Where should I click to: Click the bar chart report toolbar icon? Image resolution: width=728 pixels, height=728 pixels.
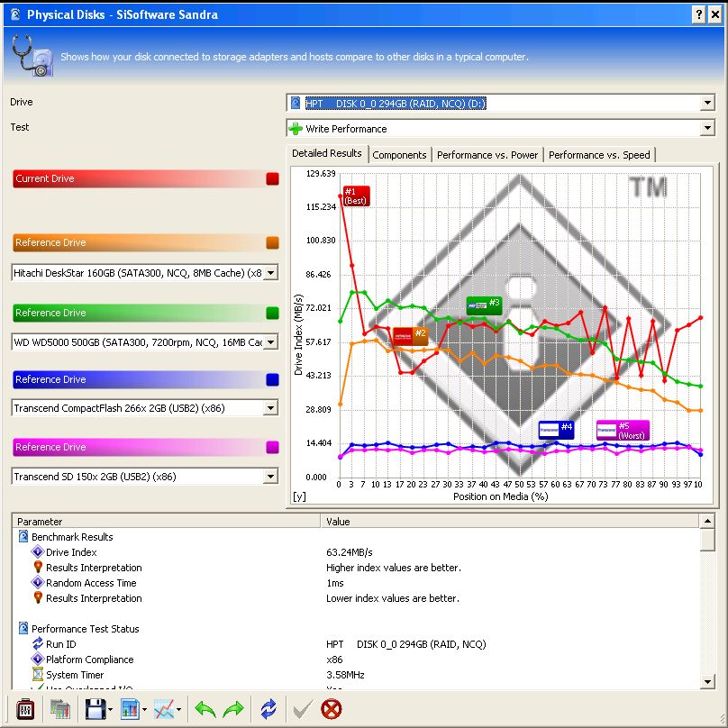pos(130,709)
